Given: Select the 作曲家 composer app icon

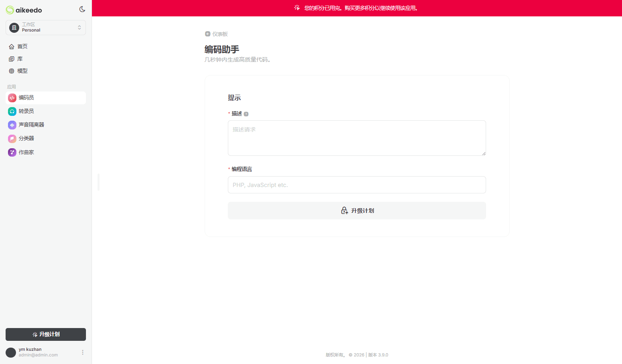Looking at the screenshot, I should (12, 152).
